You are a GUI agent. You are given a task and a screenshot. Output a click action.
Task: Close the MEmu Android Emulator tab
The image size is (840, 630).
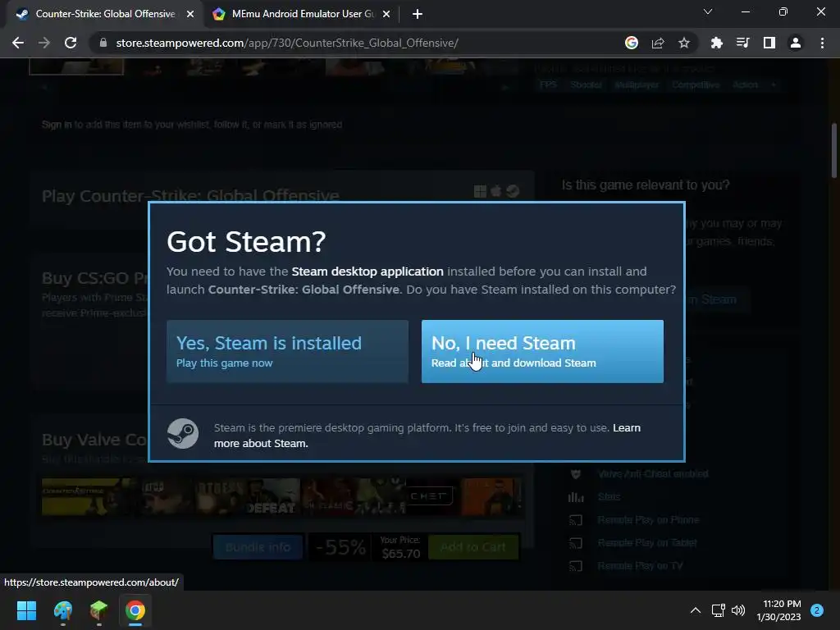tap(386, 14)
